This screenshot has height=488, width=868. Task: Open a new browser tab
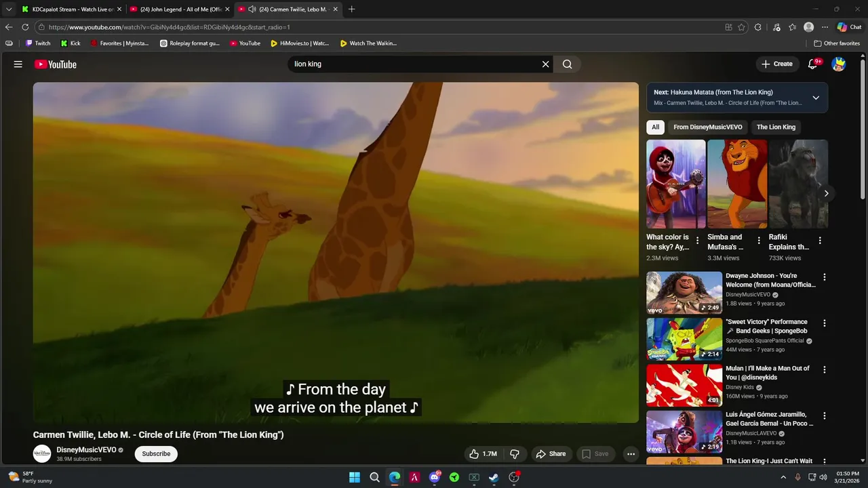pos(351,9)
